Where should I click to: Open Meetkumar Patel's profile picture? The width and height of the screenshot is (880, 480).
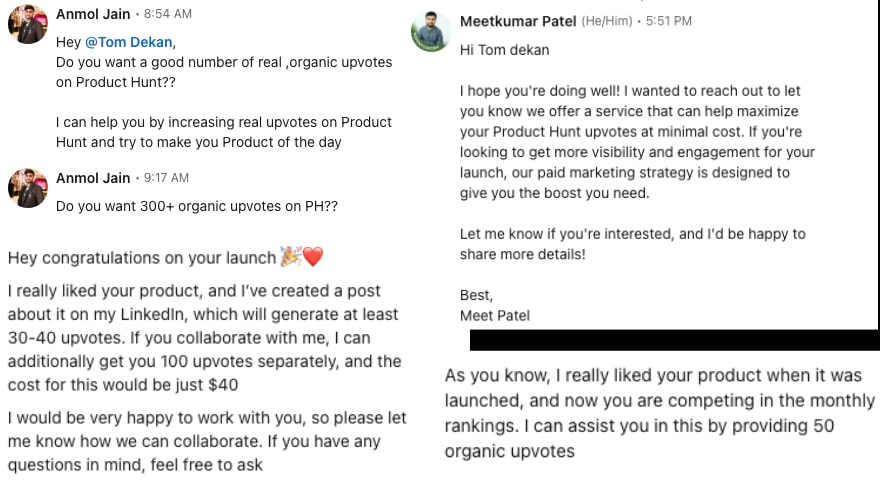click(x=431, y=31)
